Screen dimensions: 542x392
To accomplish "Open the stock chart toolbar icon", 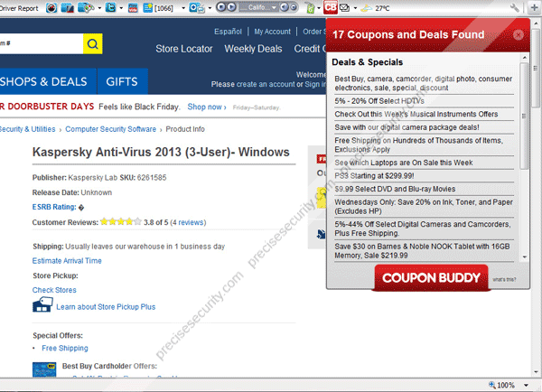I will coord(68,7).
